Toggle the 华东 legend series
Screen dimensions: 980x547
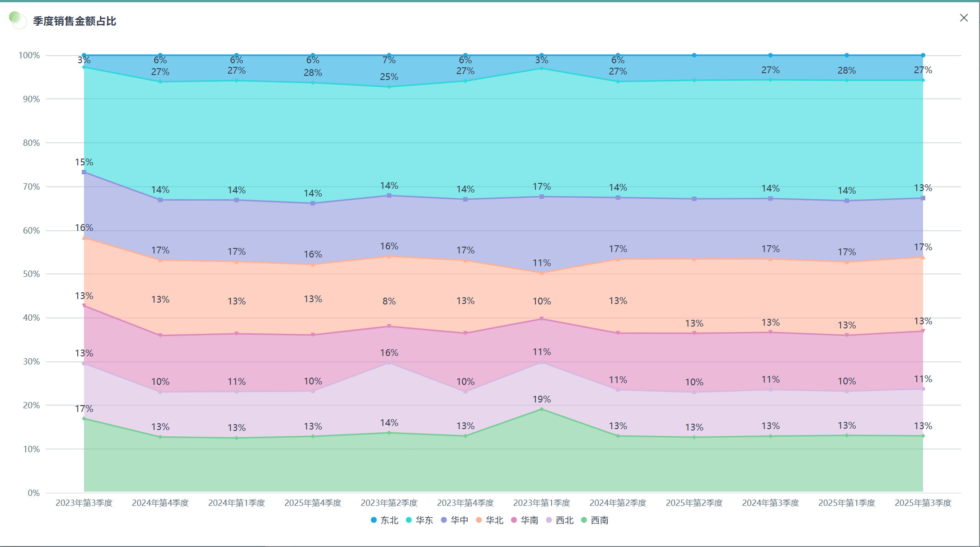click(419, 520)
